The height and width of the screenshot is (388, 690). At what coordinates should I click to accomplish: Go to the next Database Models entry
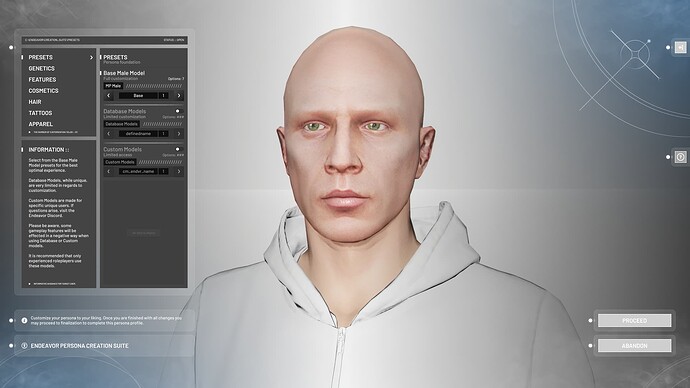pyautogui.click(x=179, y=133)
